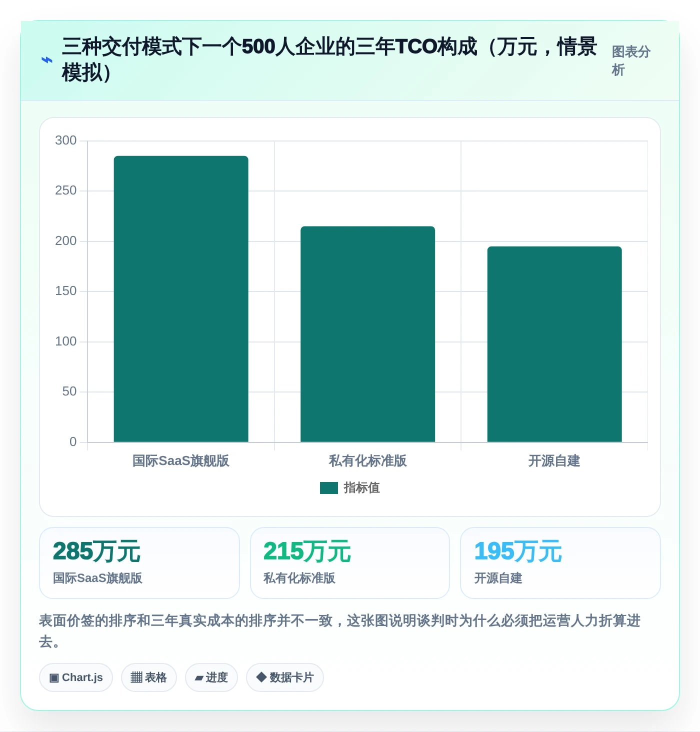Toggle the 指标值 legend color swatch
Image resolution: width=700 pixels, height=732 pixels.
coord(329,488)
